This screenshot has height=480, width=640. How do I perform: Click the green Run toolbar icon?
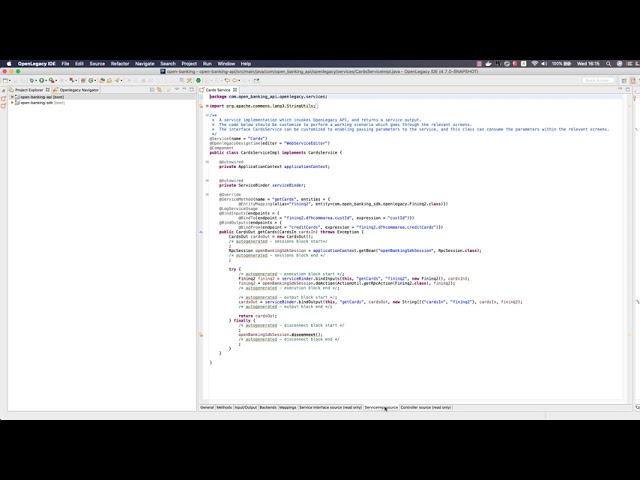(42, 80)
